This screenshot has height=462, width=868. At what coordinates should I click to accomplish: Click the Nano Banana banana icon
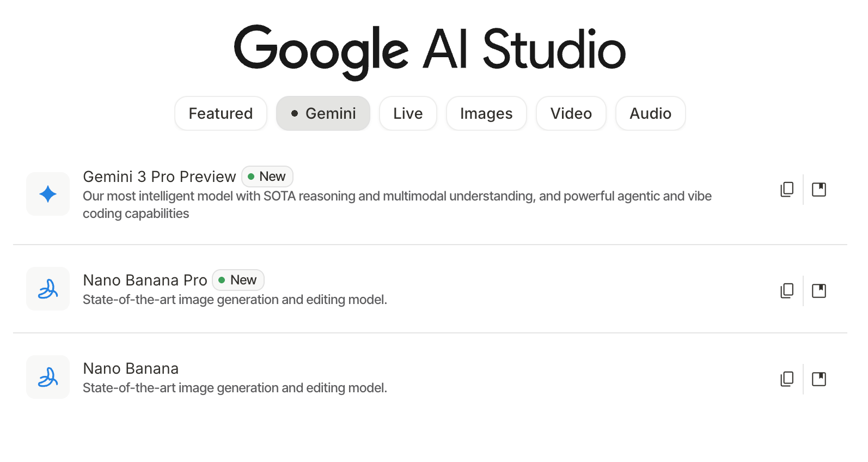coord(48,377)
